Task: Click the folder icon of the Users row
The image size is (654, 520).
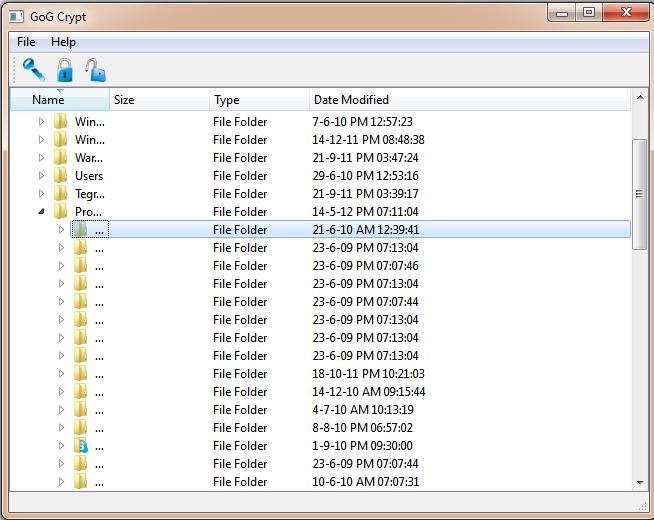Action: 60,176
